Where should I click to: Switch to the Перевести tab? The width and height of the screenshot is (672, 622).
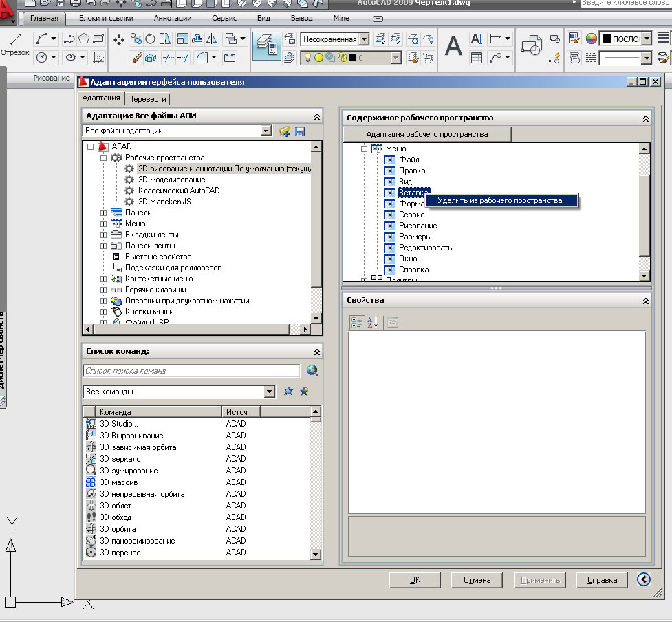click(147, 98)
